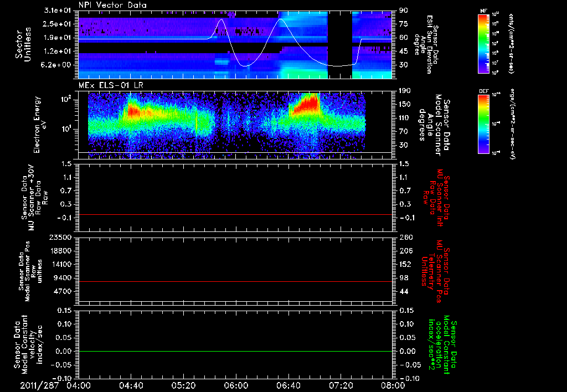Click the red line in Model Scanner Pos panel
The height and width of the screenshot is (392, 567).
point(235,281)
